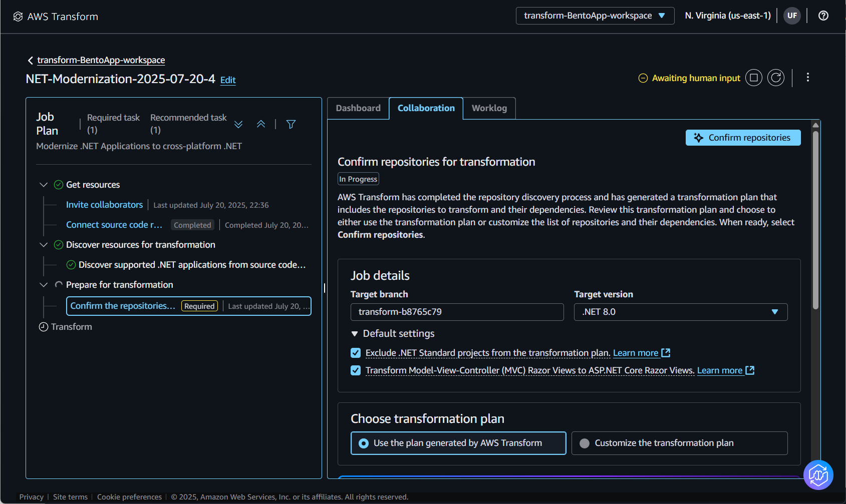Open the Confirm the repositories required task

coord(189,306)
